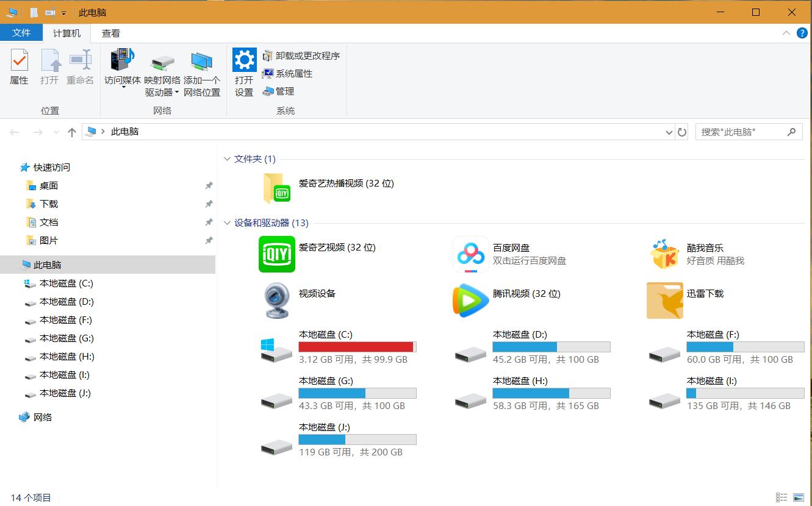
Task: Switch to details view in status bar
Action: 781,497
